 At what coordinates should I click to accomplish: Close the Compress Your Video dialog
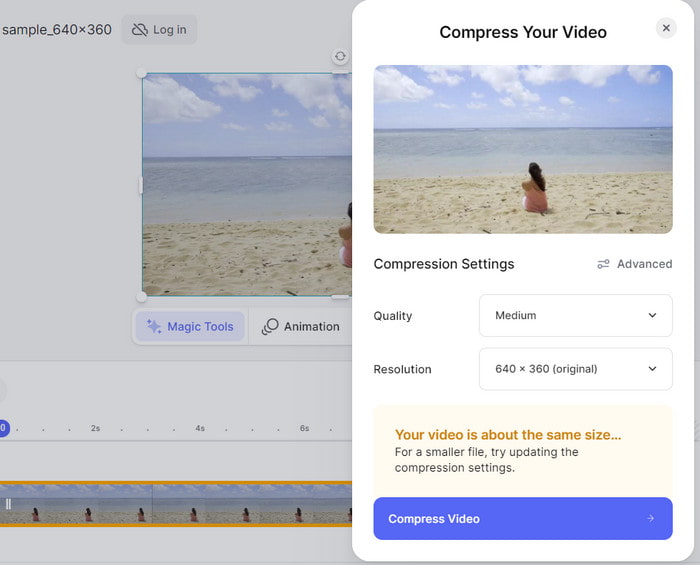(x=666, y=28)
